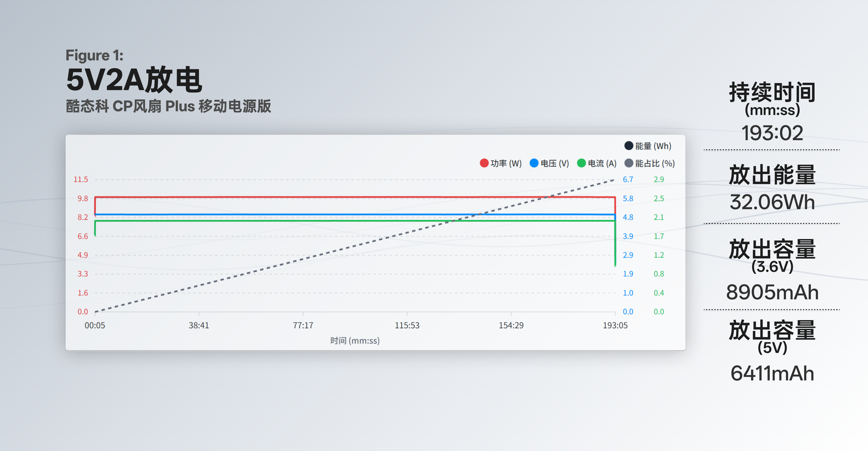Click the 8905mAh capacity value

point(772,292)
